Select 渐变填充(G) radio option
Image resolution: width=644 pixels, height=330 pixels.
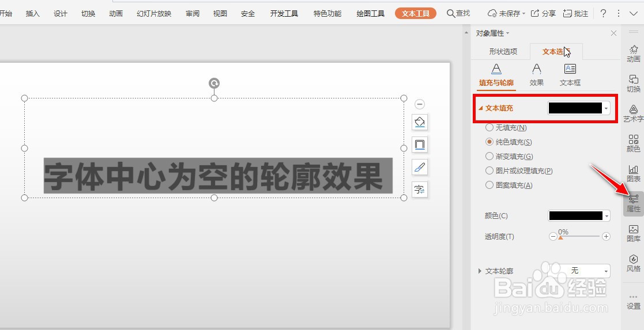point(509,157)
